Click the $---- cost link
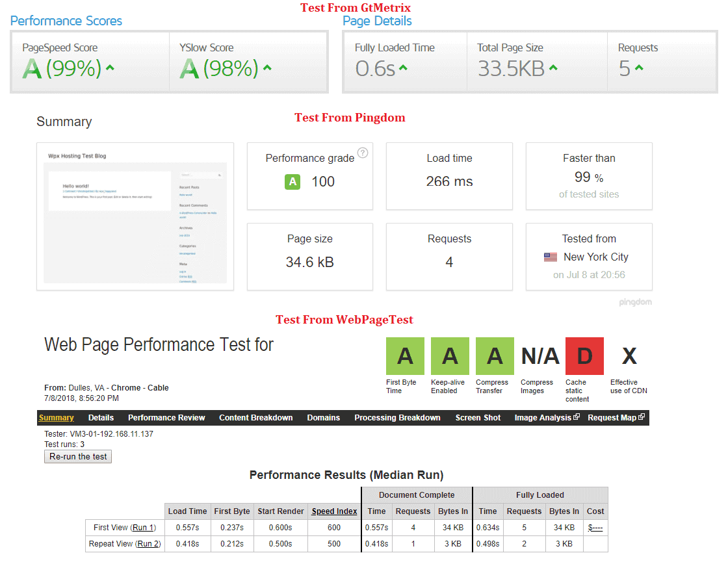The width and height of the screenshot is (728, 566). click(595, 528)
